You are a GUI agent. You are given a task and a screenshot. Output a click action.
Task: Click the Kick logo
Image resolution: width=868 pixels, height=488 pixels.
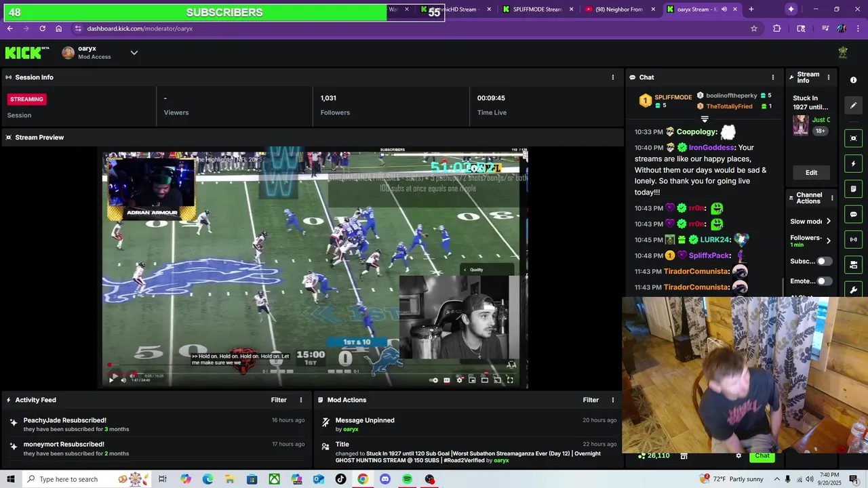coord(27,53)
